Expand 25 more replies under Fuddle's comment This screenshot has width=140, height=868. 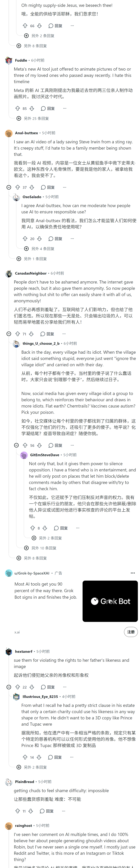point(33,119)
